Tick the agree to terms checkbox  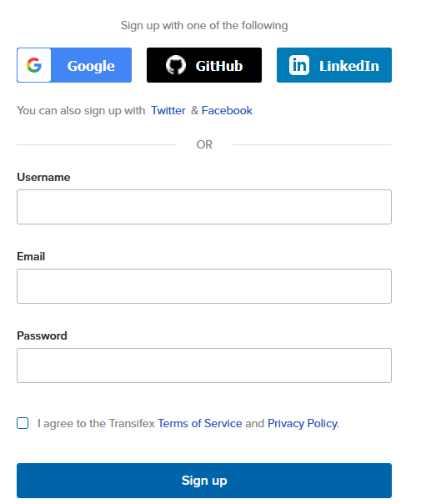pos(23,423)
